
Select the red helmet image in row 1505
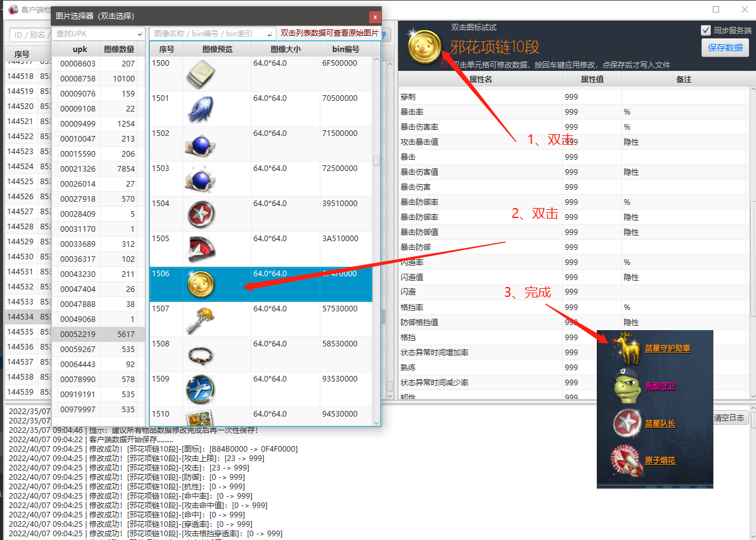[201, 249]
